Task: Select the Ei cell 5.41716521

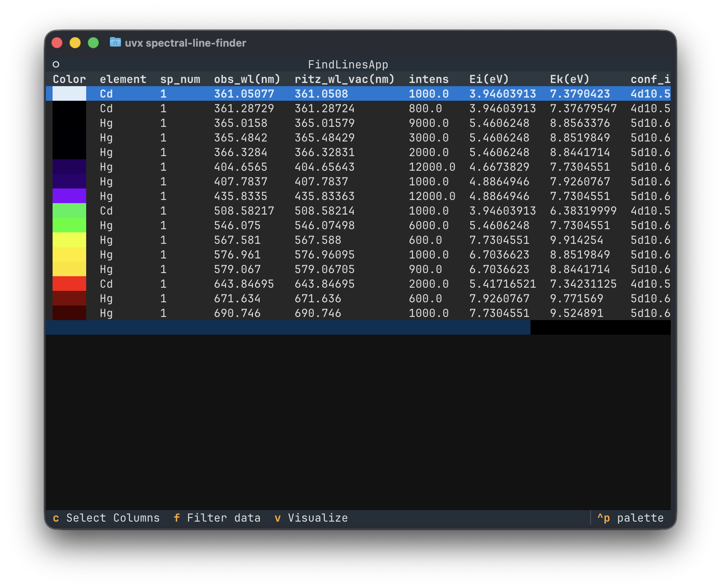Action: tap(502, 284)
